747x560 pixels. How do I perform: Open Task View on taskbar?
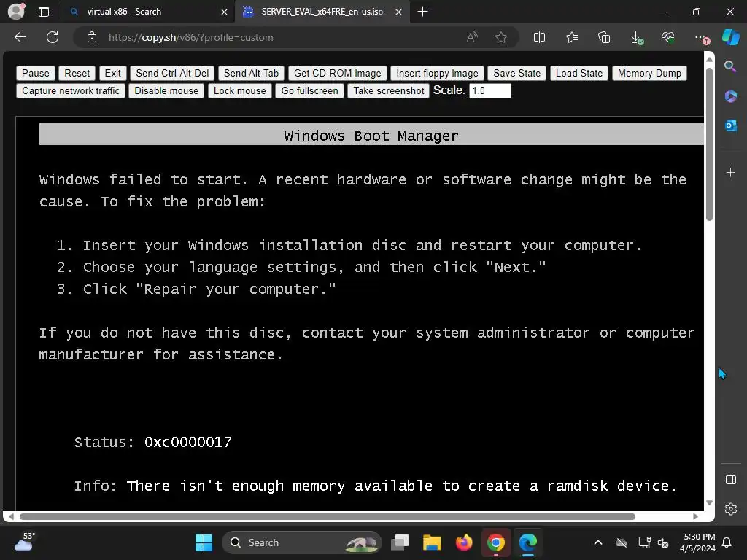coord(400,542)
